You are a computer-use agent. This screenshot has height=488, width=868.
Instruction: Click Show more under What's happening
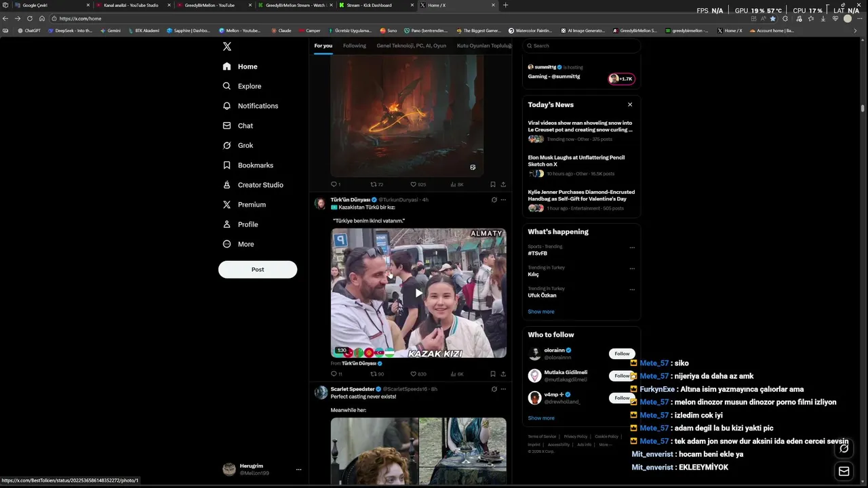click(x=541, y=311)
